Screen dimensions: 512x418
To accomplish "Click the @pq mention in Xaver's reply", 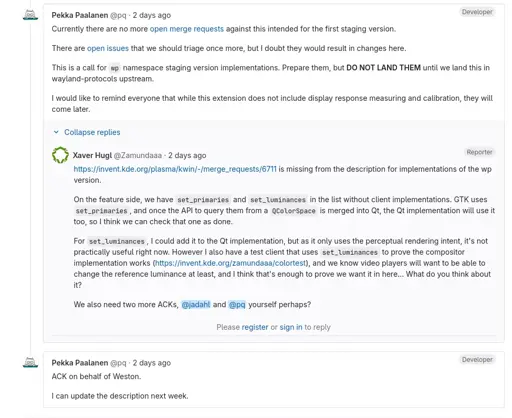I will point(237,305).
